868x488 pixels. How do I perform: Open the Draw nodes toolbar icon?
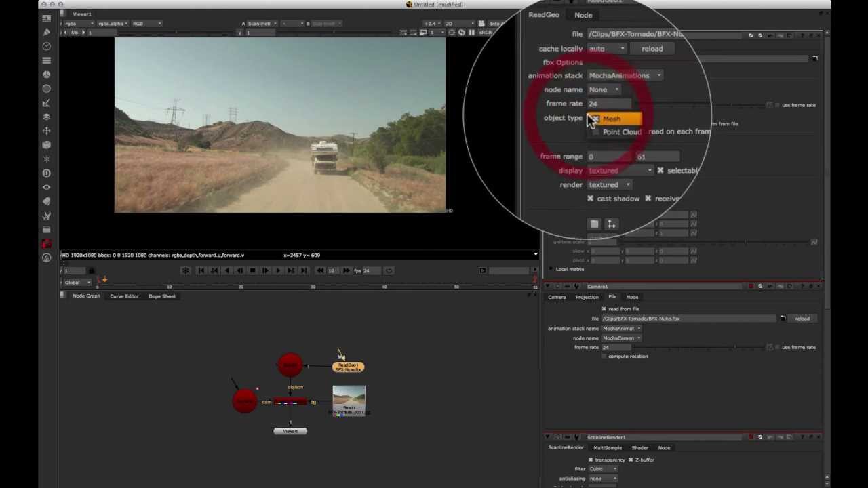(x=46, y=32)
